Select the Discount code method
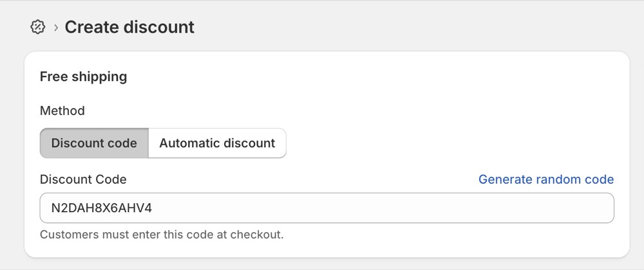The width and height of the screenshot is (644, 270). click(94, 143)
